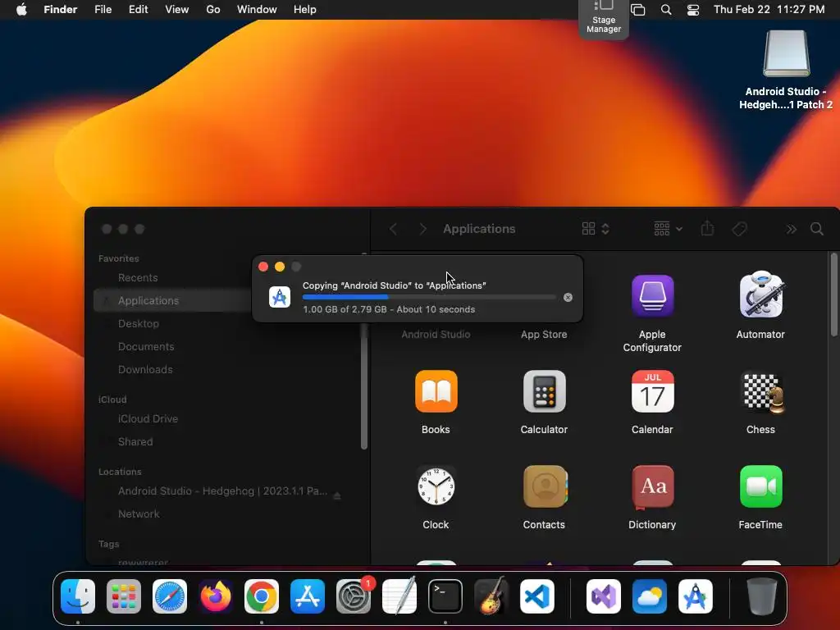Open search in Finder window
This screenshot has height=630, width=840.
(816, 229)
